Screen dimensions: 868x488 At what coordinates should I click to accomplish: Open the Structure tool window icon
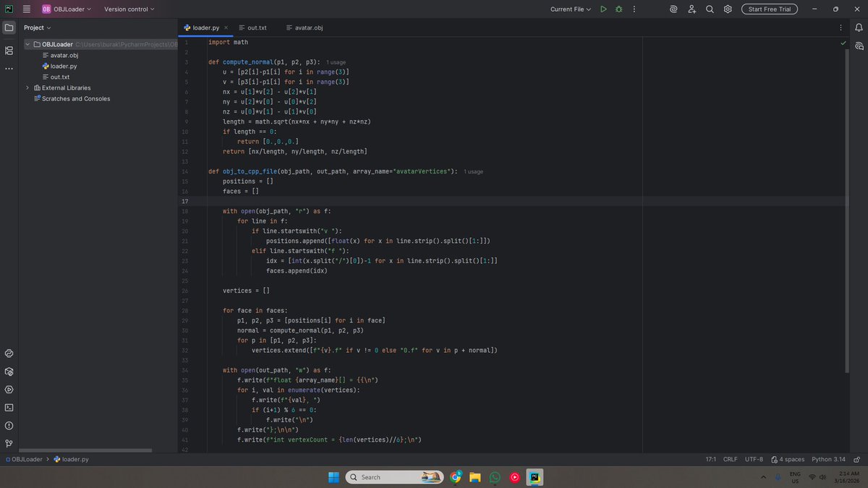click(9, 51)
